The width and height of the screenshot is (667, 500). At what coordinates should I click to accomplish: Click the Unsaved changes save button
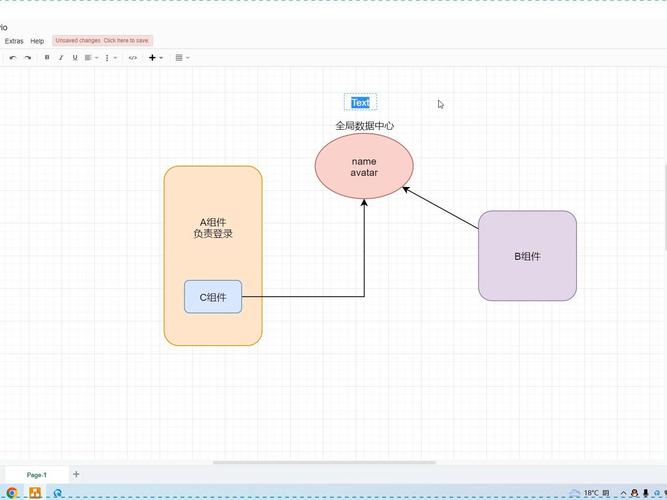point(102,41)
